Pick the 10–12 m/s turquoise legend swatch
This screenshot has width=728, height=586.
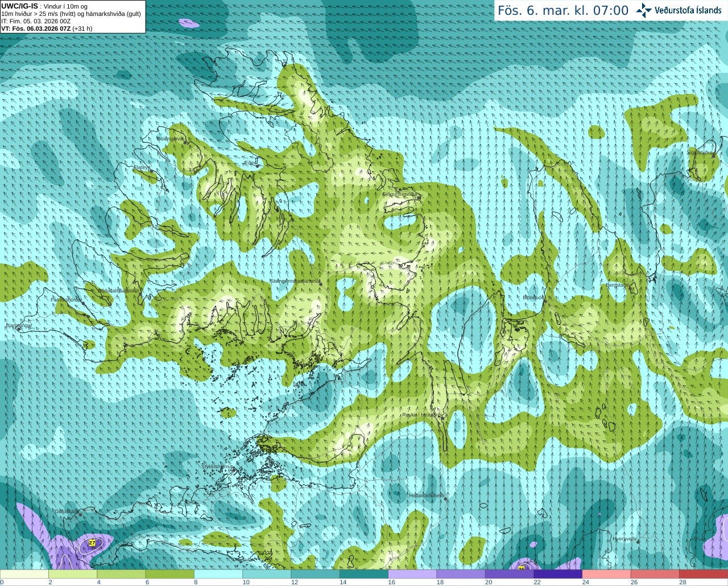pos(267,574)
